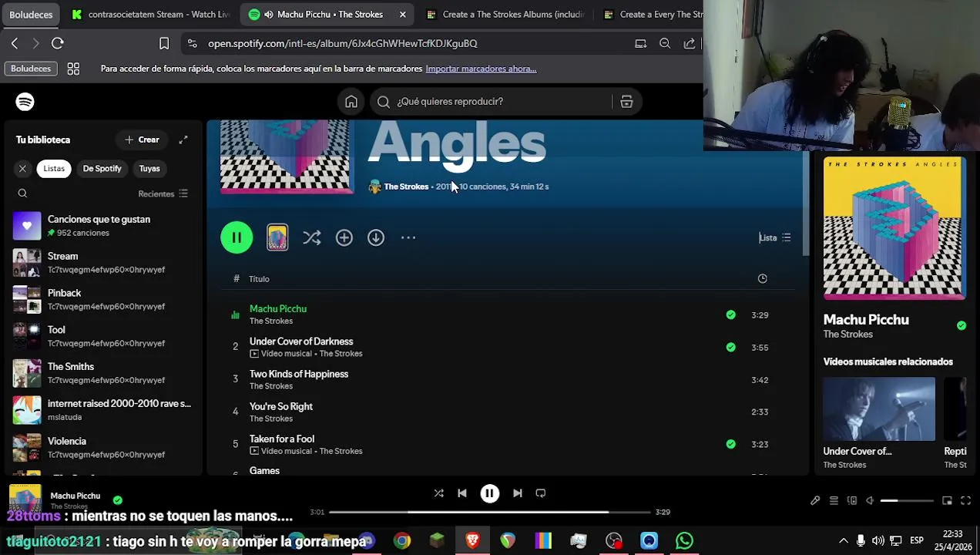Open the album more options menu
The height and width of the screenshot is (555, 980).
(408, 237)
